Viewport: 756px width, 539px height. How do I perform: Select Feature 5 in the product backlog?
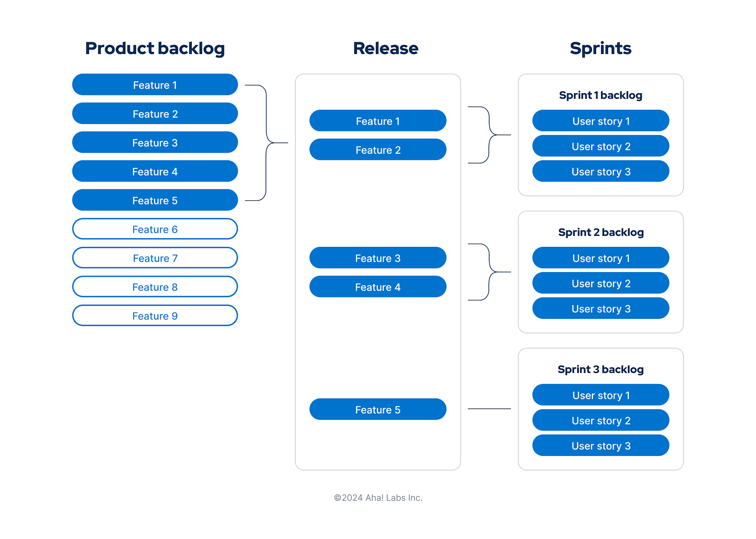[x=155, y=200]
